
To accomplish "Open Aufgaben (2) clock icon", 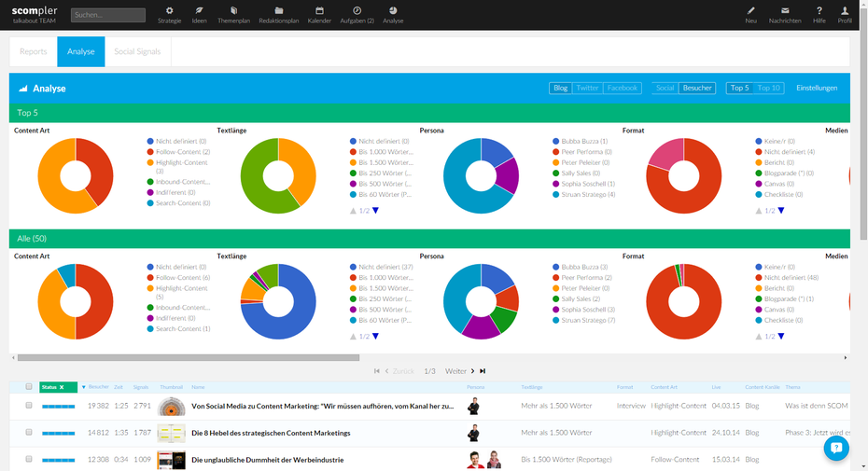I will (x=357, y=10).
